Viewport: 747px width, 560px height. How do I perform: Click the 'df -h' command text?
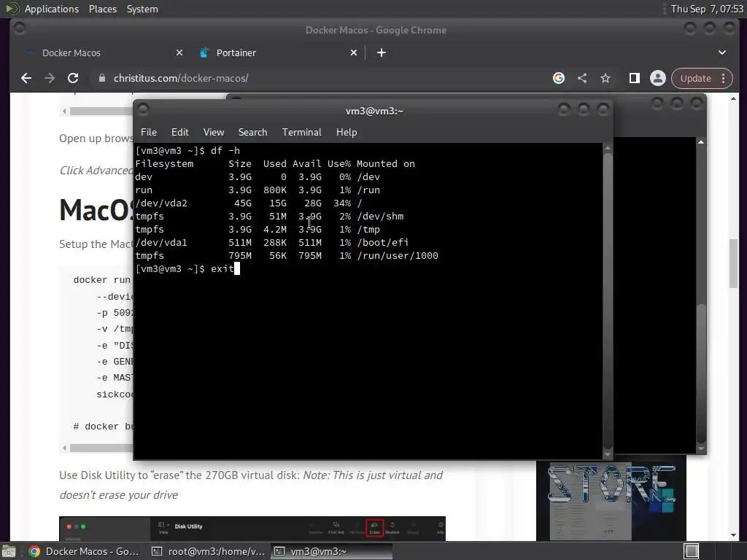tap(225, 150)
